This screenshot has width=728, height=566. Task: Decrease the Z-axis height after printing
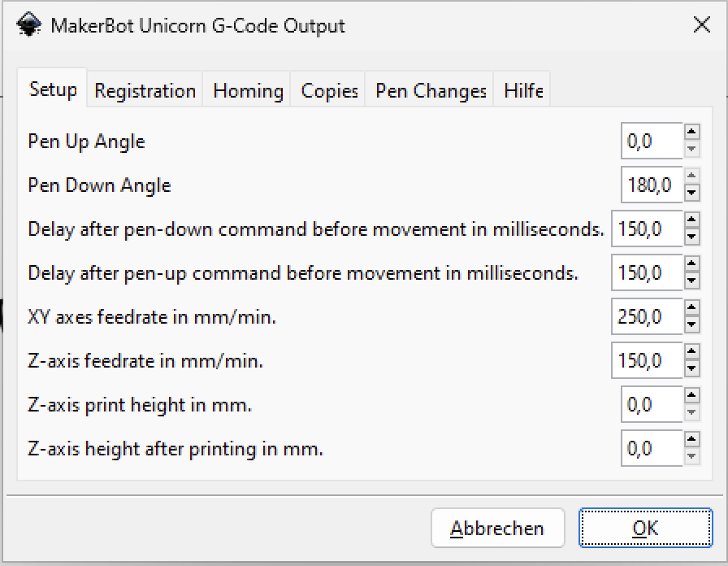pos(692,455)
